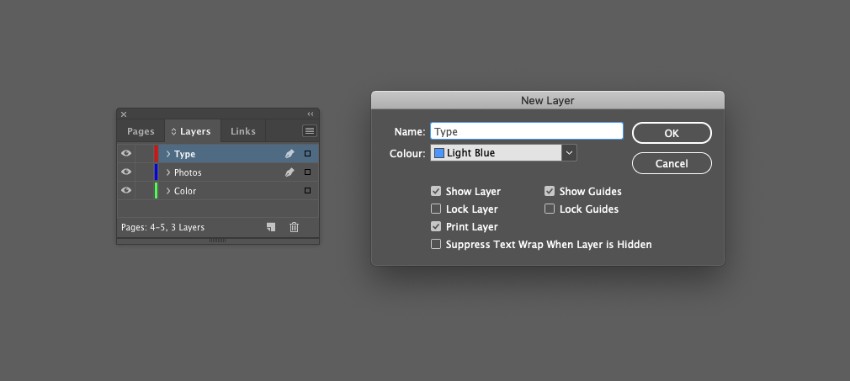Enable the Lock Layer checkbox
850x381 pixels.
click(x=436, y=209)
